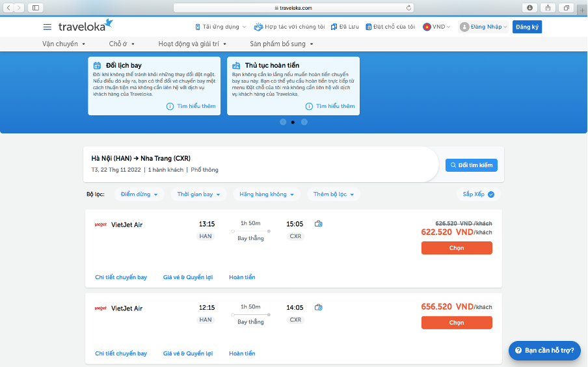Click the Đã Lưu bookmark icon
The width and height of the screenshot is (588, 367).
[x=334, y=27]
